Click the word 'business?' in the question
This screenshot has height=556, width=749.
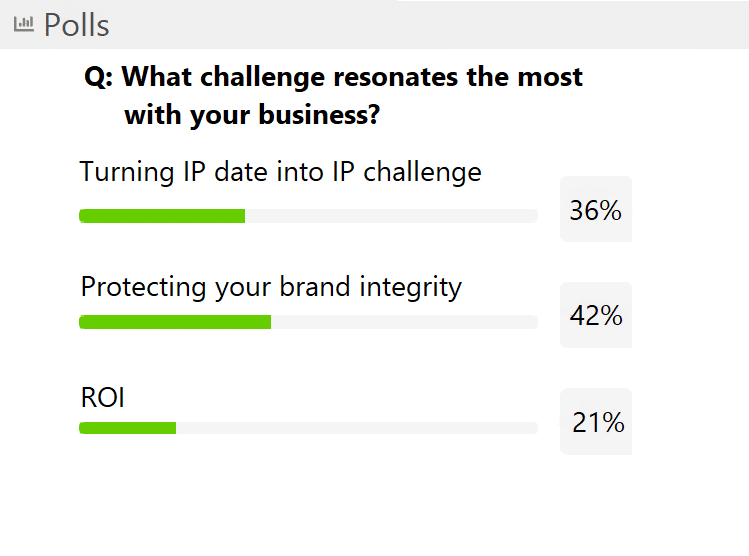(x=319, y=115)
